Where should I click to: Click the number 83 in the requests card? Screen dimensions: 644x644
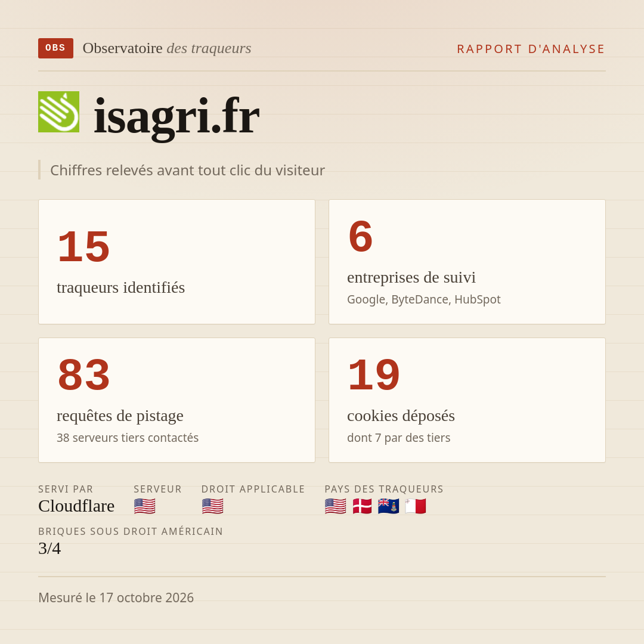tap(83, 375)
